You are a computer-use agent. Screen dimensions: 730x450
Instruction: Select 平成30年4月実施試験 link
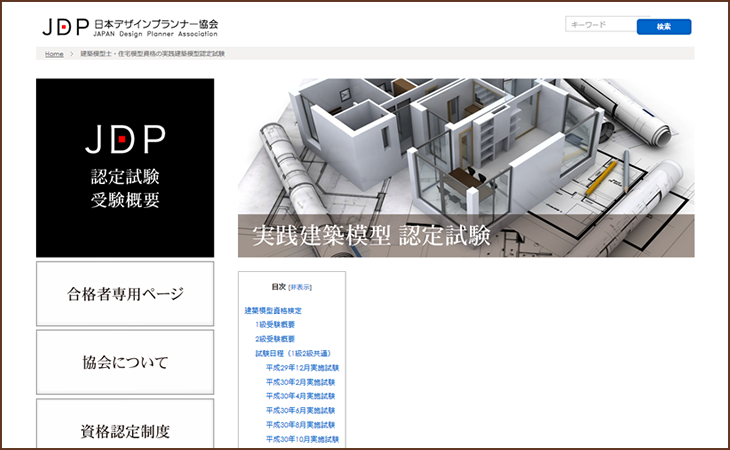click(300, 396)
